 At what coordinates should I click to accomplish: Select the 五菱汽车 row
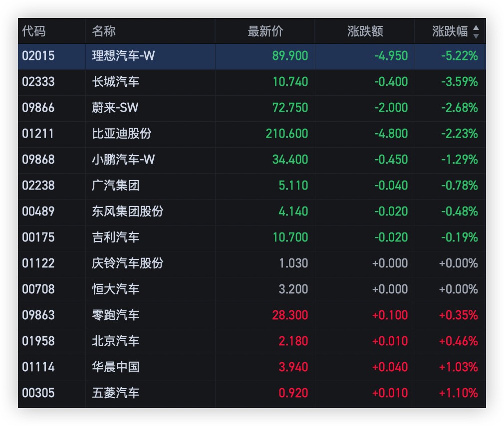pyautogui.click(x=116, y=393)
